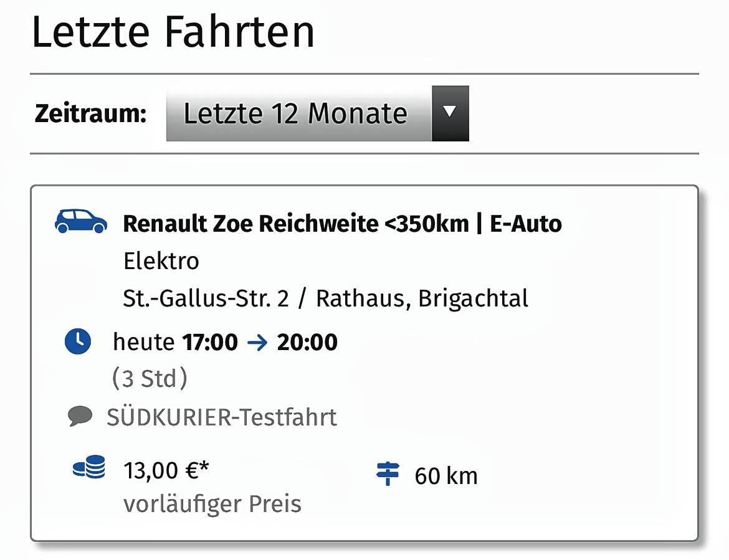Click the vorläufiger Preis note

pos(212,504)
